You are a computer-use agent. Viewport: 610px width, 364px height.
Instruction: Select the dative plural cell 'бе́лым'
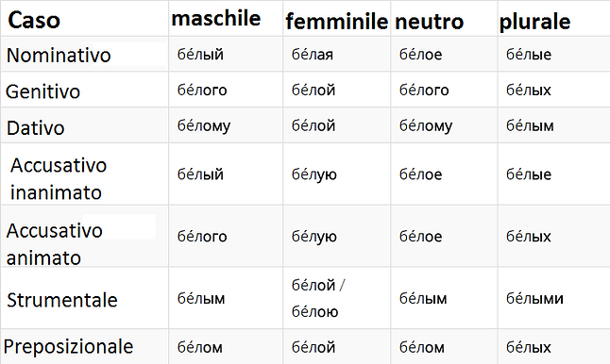(x=530, y=125)
